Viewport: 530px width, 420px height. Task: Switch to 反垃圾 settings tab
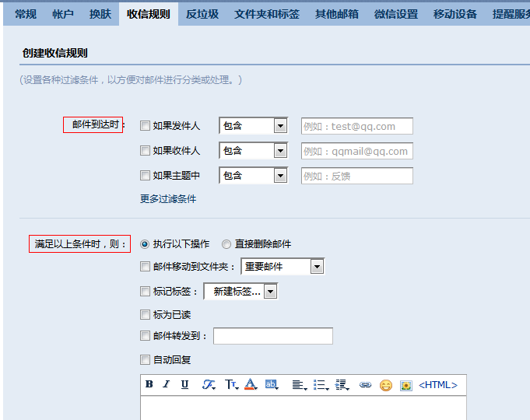point(202,14)
